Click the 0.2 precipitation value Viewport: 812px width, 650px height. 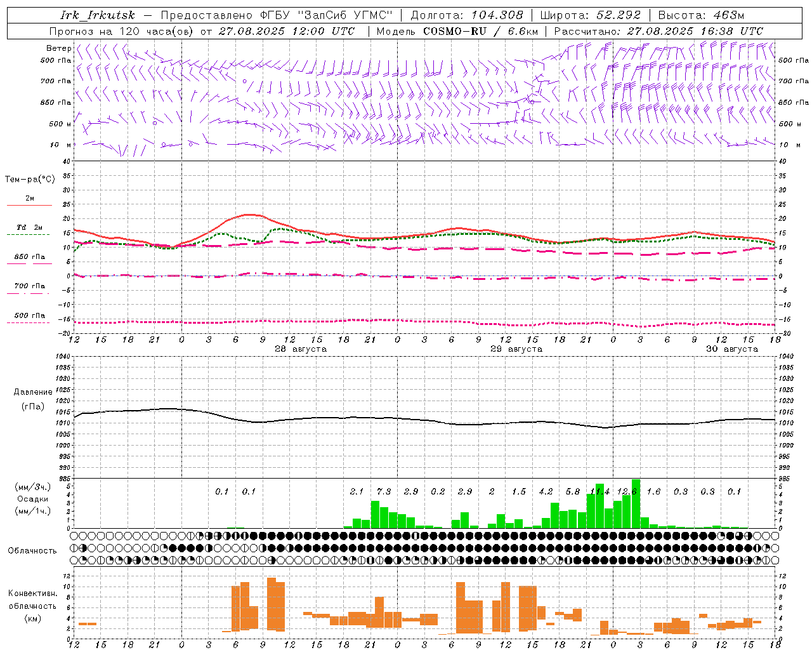pyautogui.click(x=438, y=492)
